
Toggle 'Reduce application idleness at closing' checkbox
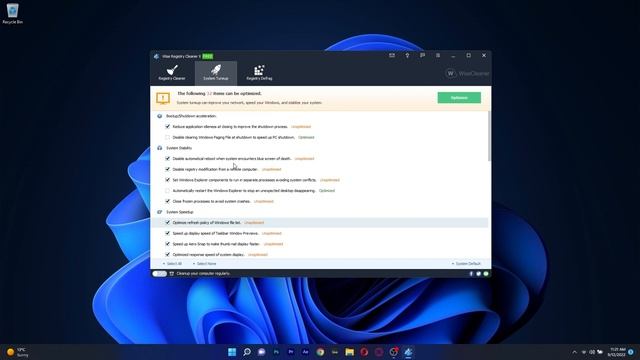[x=167, y=127]
